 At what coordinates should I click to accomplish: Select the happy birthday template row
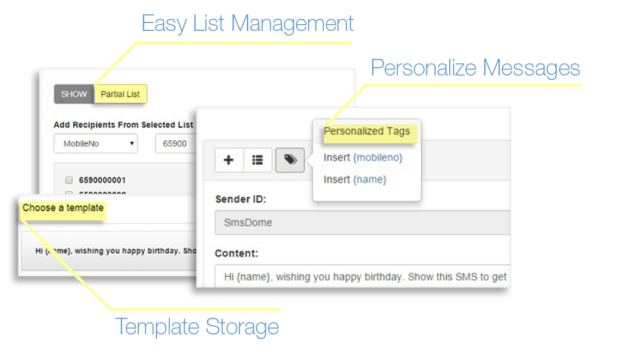(109, 251)
